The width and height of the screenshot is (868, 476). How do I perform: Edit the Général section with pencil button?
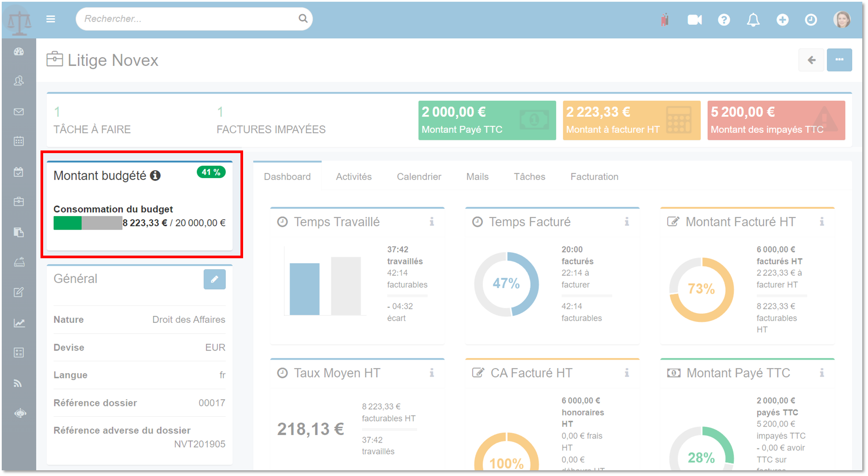(214, 279)
